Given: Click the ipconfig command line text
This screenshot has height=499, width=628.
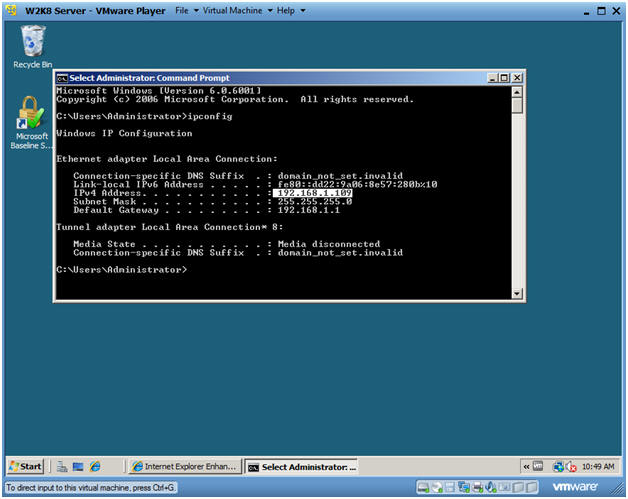Looking at the screenshot, I should point(144,117).
